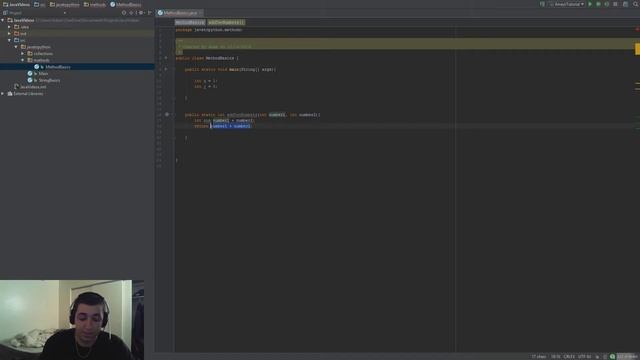Click the 'public class MethodBasics' line

pyautogui.click(x=207, y=58)
